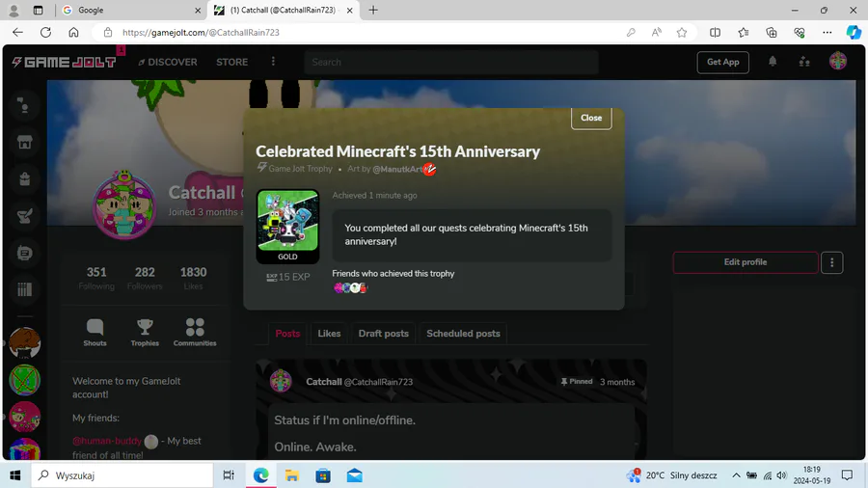
Task: Activate Read aloud icon
Action: coord(656,32)
